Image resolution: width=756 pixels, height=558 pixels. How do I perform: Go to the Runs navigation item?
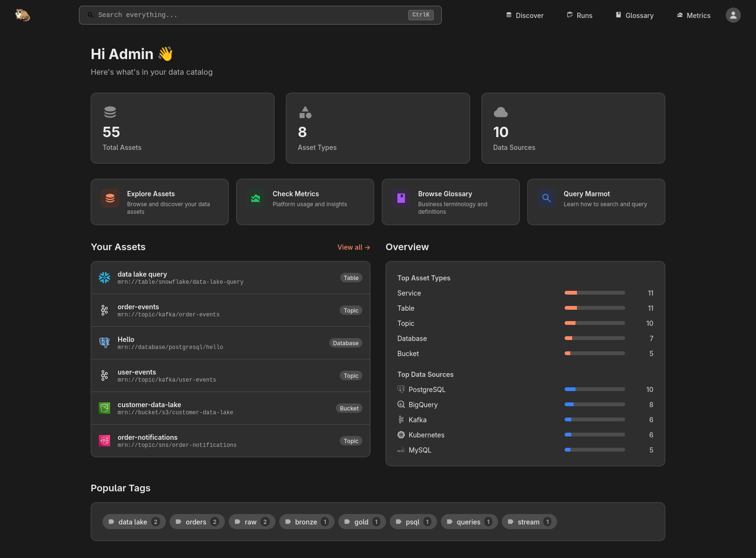[x=579, y=15]
